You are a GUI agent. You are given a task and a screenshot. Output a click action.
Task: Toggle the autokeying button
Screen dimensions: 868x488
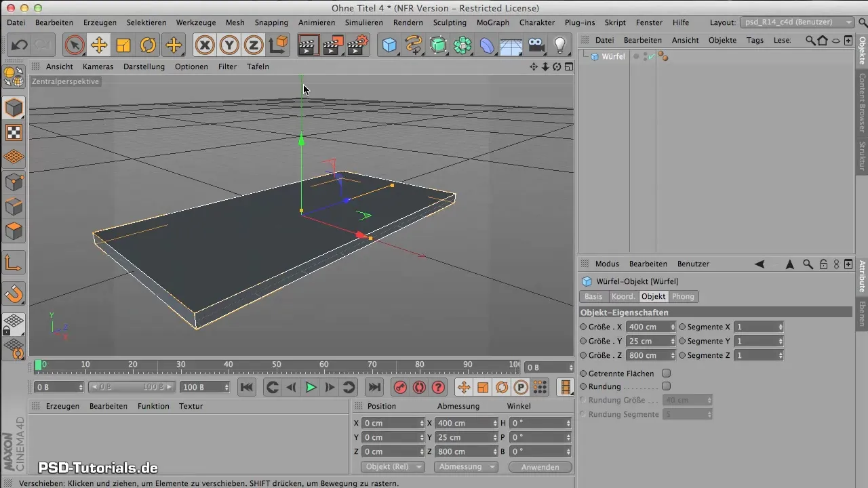[x=419, y=388]
